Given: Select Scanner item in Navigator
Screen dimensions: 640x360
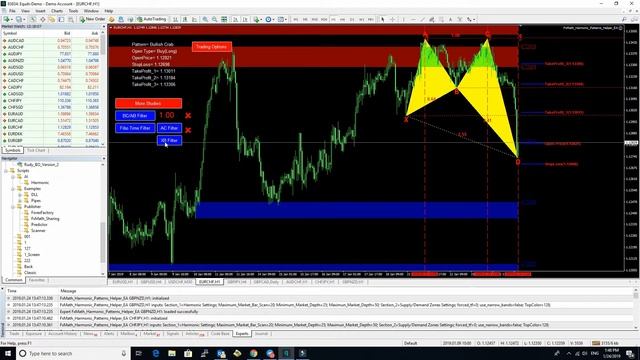Looking at the screenshot, I should [38, 231].
